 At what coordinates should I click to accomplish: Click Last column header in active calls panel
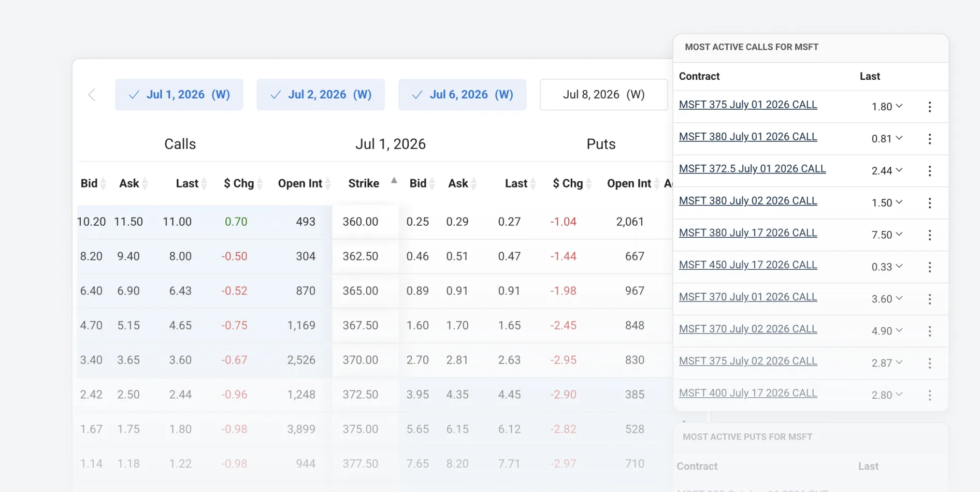click(x=870, y=76)
